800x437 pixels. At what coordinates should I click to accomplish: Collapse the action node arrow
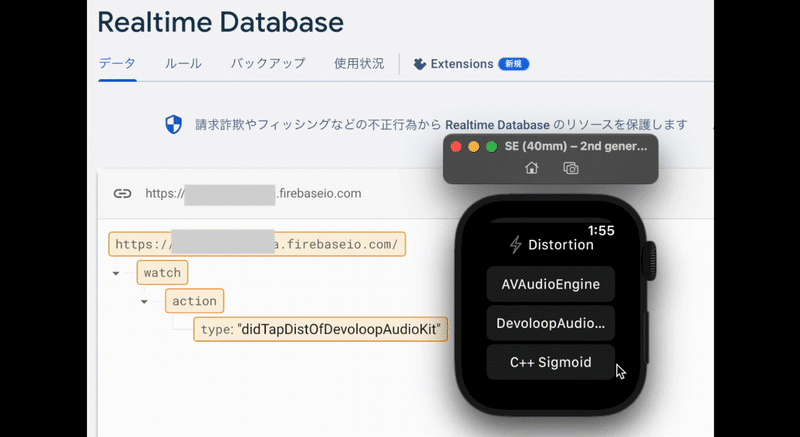pos(144,301)
